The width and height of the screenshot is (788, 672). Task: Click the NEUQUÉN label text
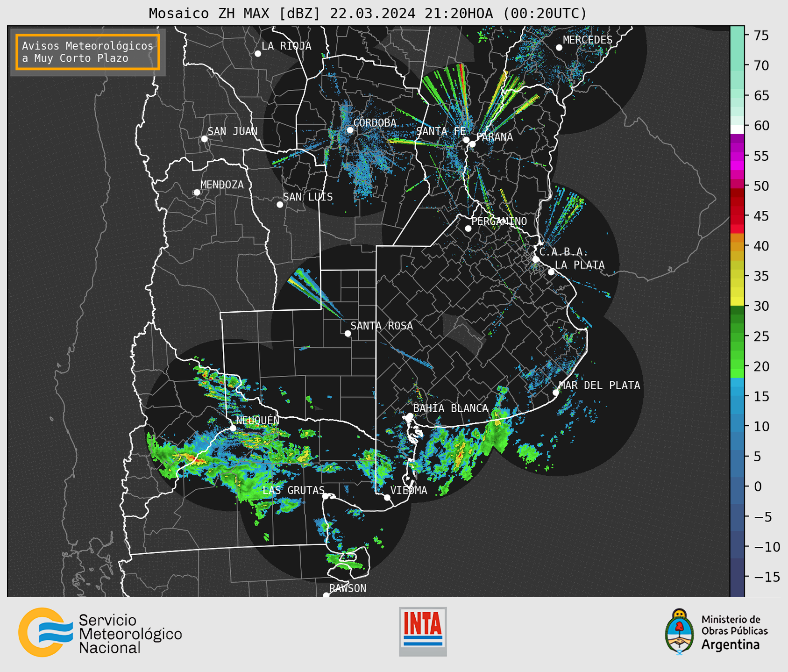(x=258, y=420)
